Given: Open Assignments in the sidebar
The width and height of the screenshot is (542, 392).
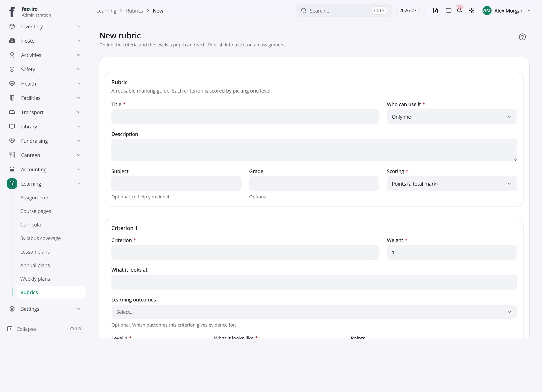Looking at the screenshot, I should pos(35,198).
